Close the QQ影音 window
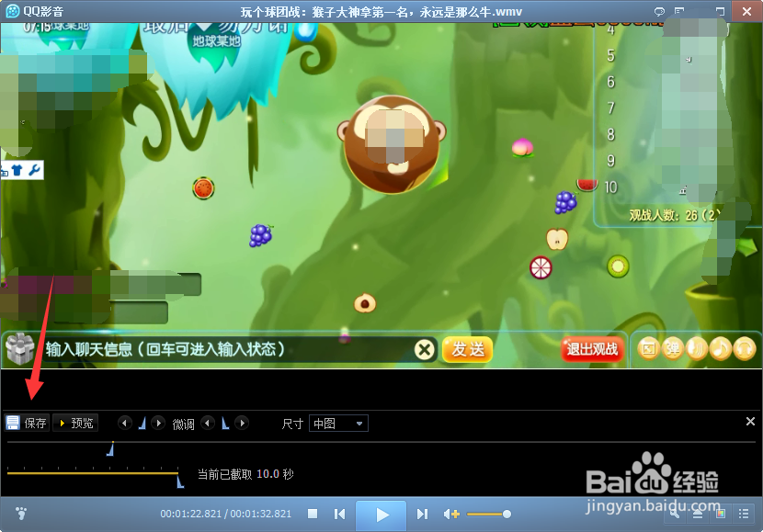The height and width of the screenshot is (532, 763). tap(746, 11)
